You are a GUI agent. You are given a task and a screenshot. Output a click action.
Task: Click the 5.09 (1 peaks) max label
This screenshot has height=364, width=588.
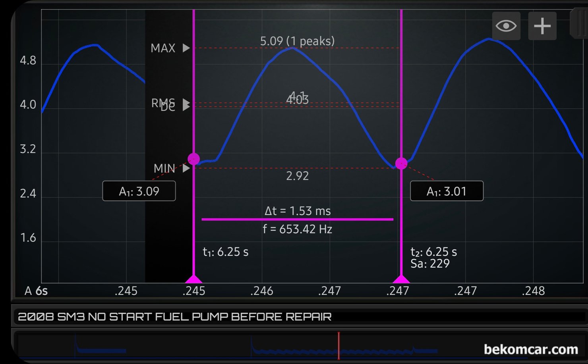[297, 41]
